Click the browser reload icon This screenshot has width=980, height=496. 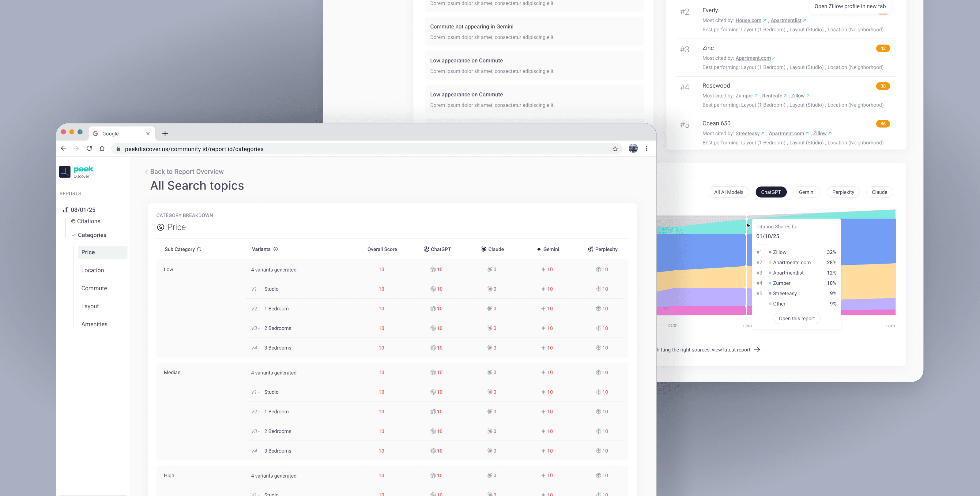pyautogui.click(x=89, y=149)
